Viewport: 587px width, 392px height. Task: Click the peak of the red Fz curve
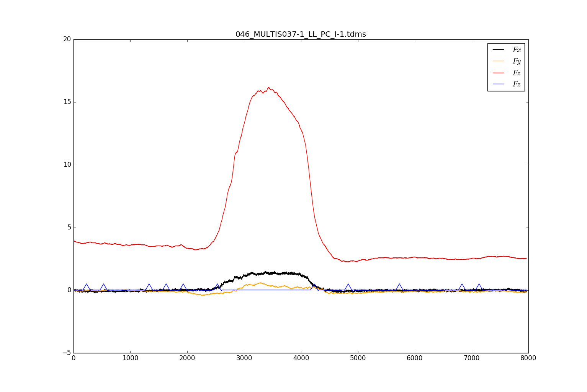268,88
